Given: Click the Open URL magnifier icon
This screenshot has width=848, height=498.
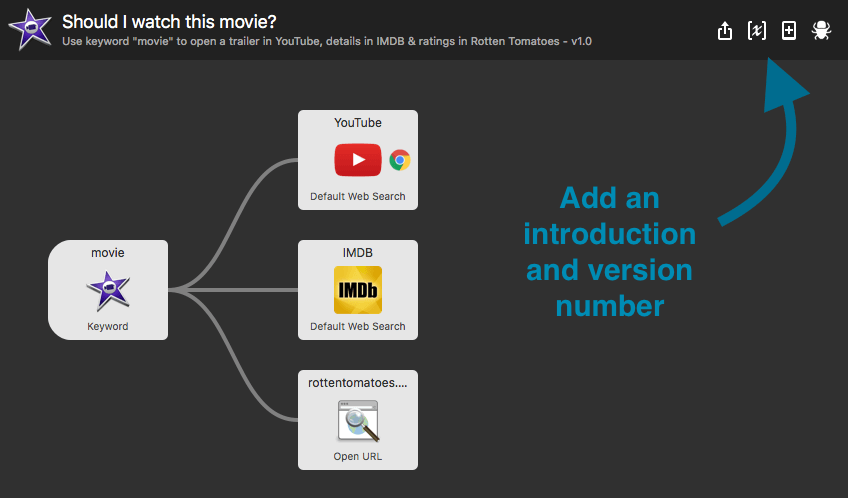Looking at the screenshot, I should pyautogui.click(x=358, y=421).
